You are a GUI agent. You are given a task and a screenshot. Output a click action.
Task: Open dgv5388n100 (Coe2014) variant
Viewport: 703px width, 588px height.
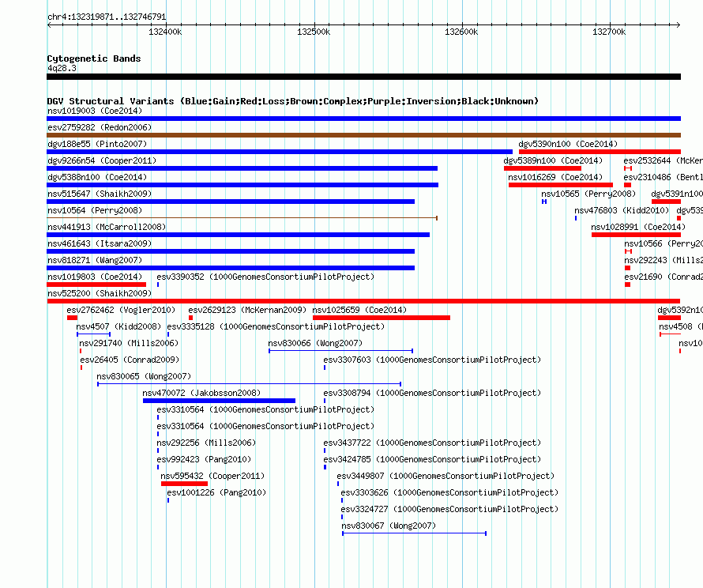[97, 177]
